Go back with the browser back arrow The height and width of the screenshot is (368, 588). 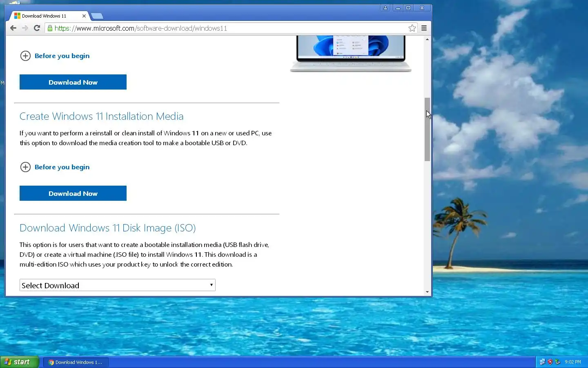click(13, 28)
